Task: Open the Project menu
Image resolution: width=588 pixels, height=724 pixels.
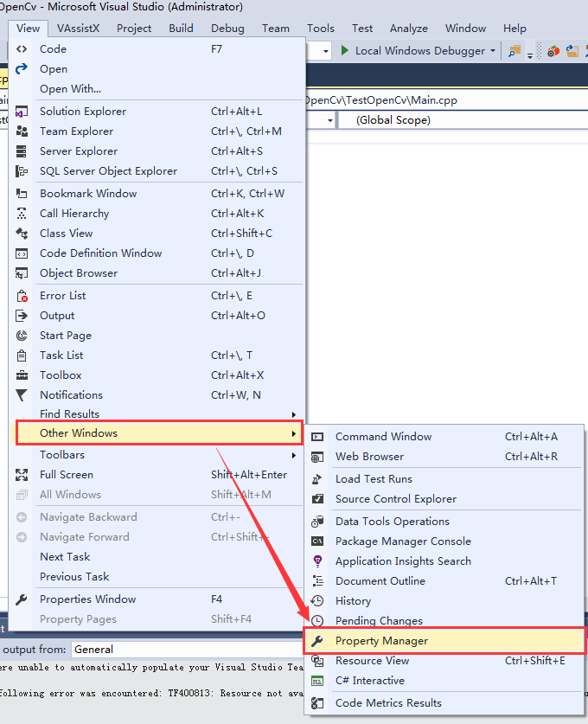Action: (x=134, y=29)
